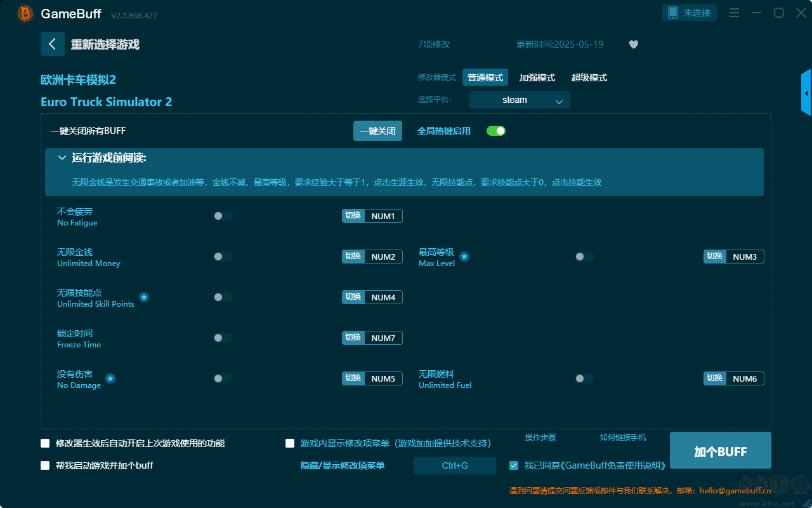Click the 重新选择游戏 label
This screenshot has width=812, height=508.
click(x=105, y=44)
